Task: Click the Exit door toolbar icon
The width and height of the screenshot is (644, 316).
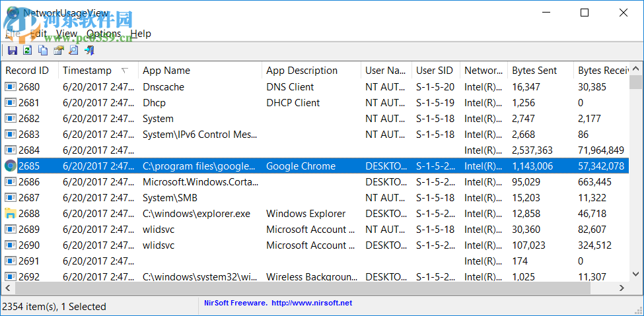Action: point(89,50)
